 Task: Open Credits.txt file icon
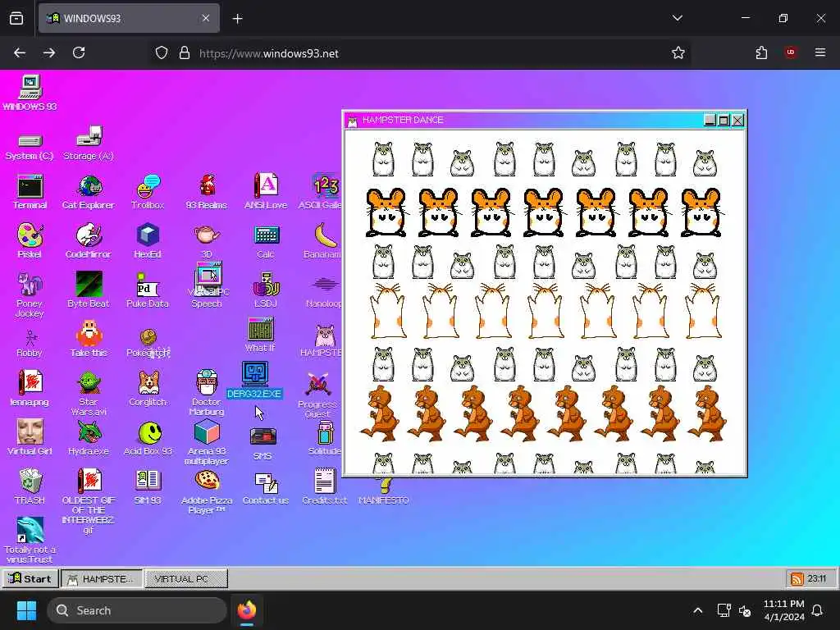click(325, 486)
